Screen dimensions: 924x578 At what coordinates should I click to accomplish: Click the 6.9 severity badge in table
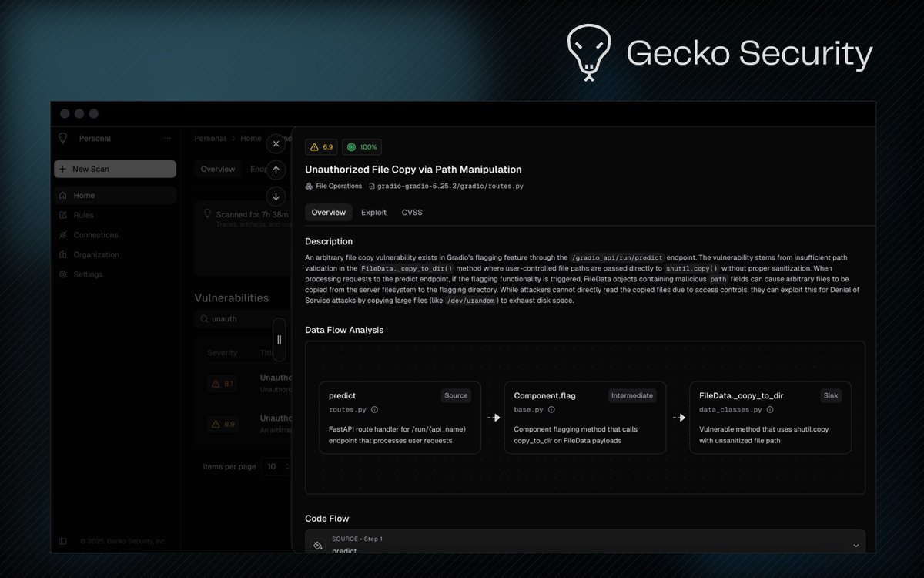[x=223, y=424]
